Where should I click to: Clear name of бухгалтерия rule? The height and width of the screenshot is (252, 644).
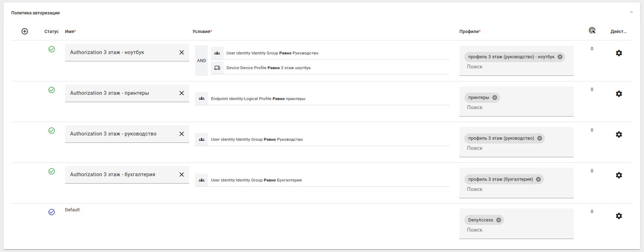click(x=181, y=174)
